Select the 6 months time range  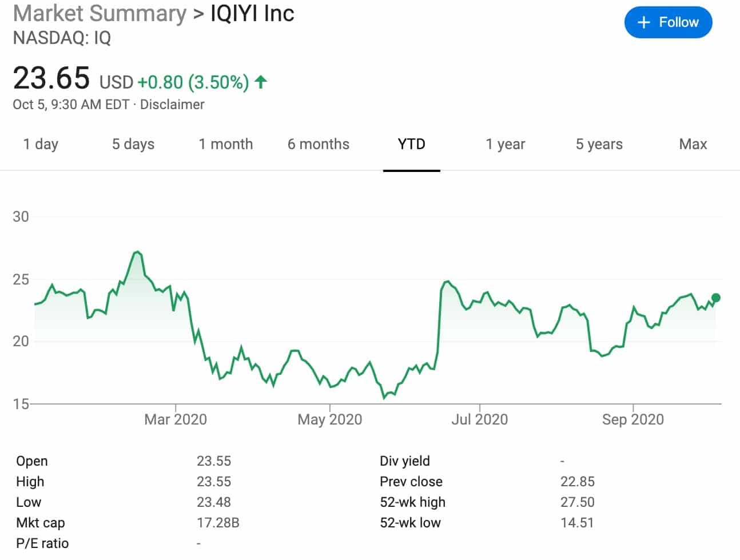point(318,144)
